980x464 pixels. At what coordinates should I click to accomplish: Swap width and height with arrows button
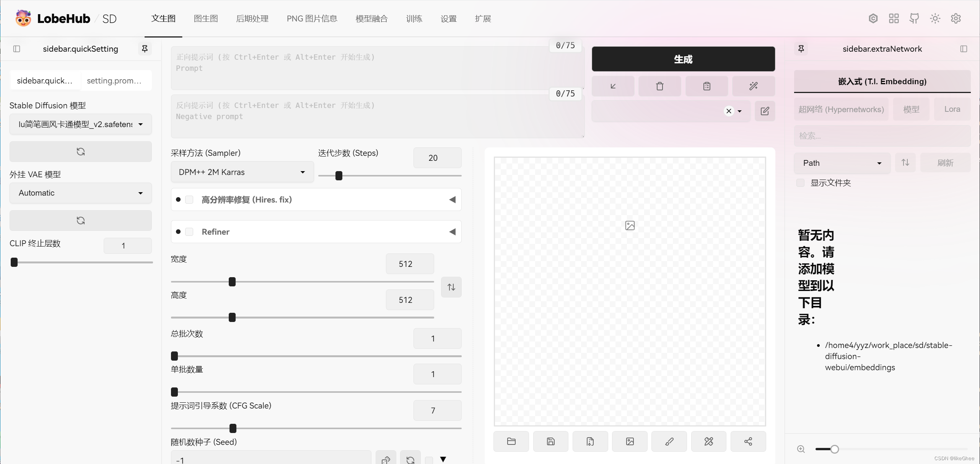point(451,287)
